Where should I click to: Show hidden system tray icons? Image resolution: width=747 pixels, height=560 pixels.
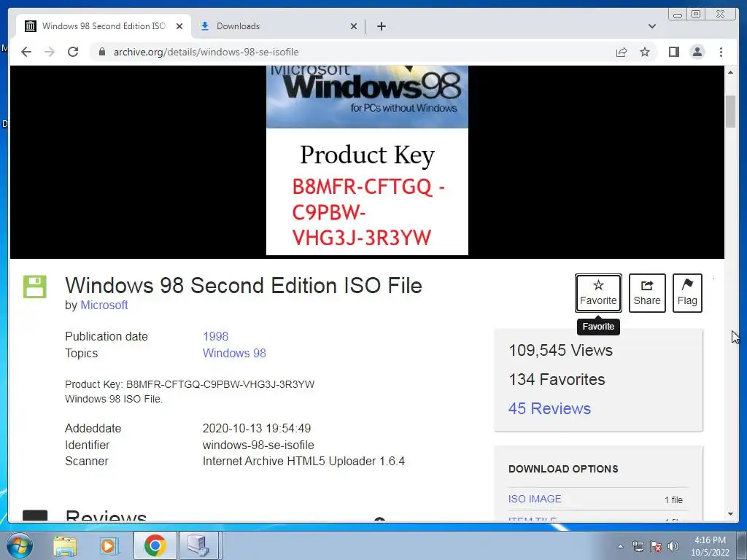pyautogui.click(x=620, y=546)
